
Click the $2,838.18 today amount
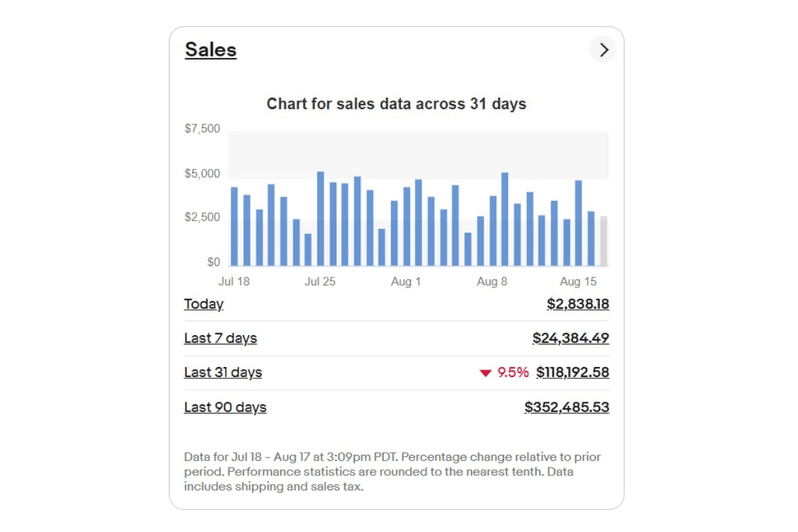point(578,304)
